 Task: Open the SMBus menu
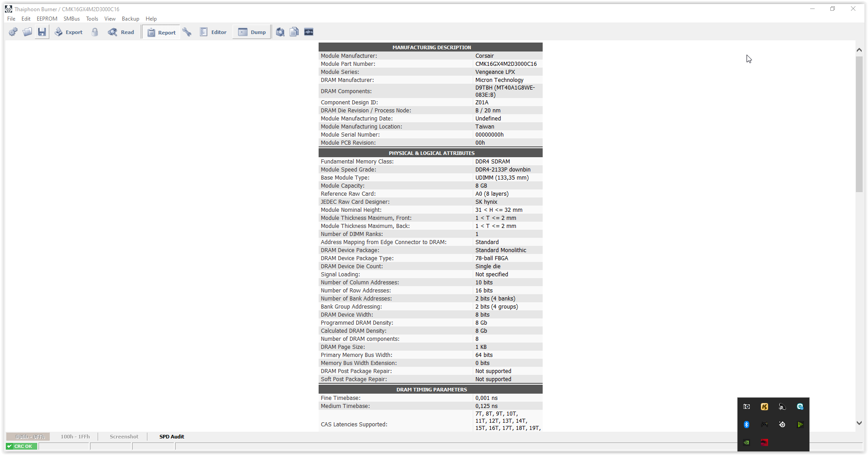(x=72, y=19)
